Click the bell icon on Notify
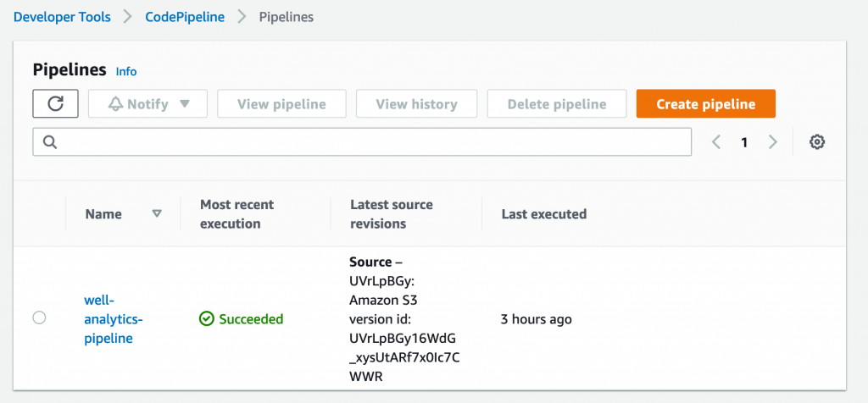 pos(116,104)
